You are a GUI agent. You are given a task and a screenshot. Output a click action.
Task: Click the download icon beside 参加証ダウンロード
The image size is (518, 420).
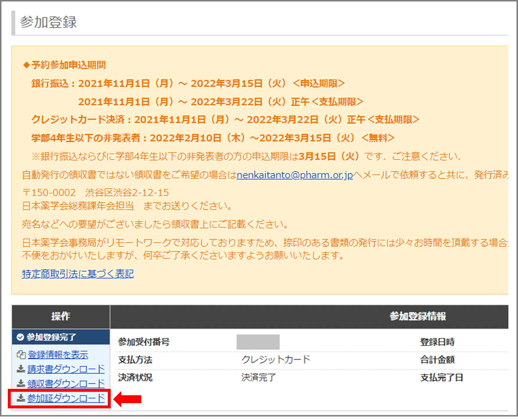21,398
